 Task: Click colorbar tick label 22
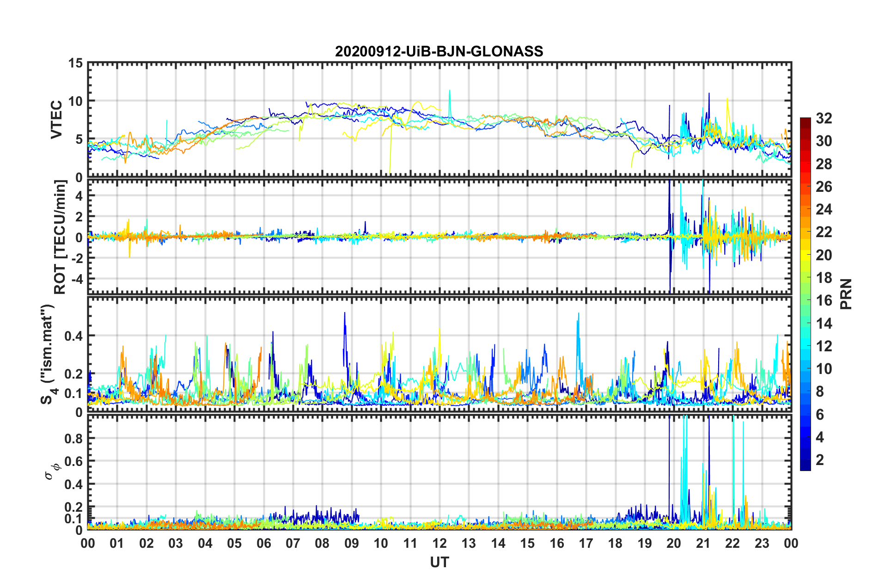pyautogui.click(x=824, y=232)
